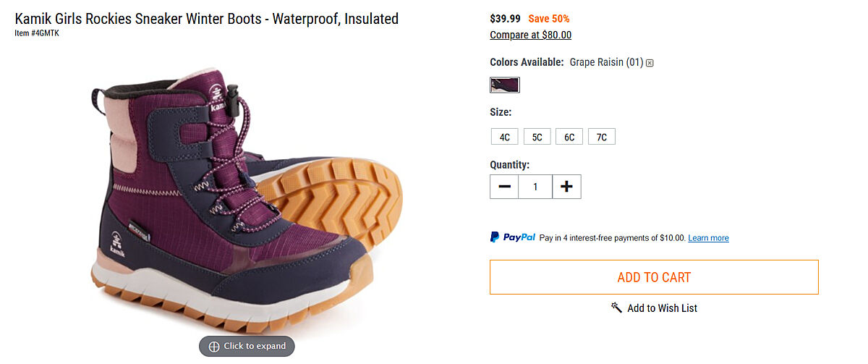Increase quantity with the plus button
868x364 pixels.
pos(566,187)
